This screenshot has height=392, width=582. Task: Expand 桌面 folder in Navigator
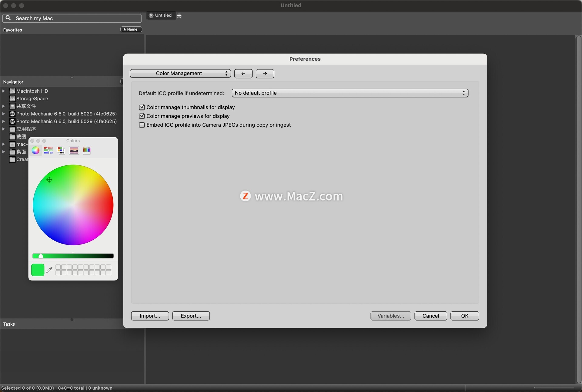[x=4, y=152]
